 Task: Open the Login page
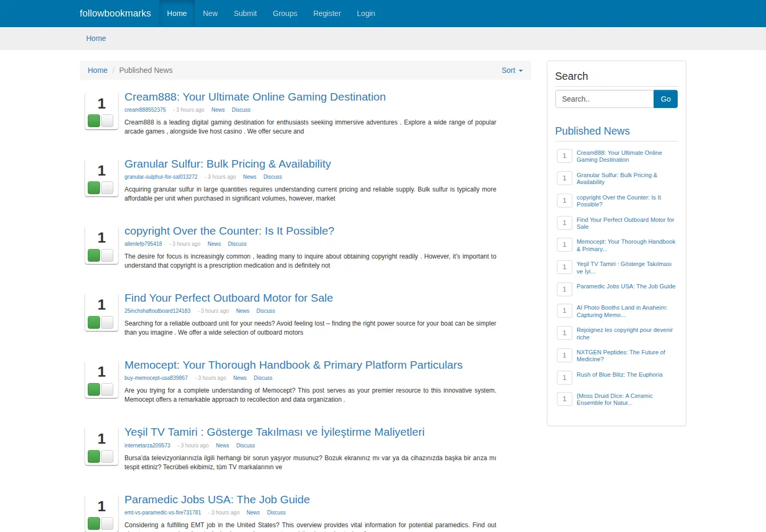tap(366, 13)
